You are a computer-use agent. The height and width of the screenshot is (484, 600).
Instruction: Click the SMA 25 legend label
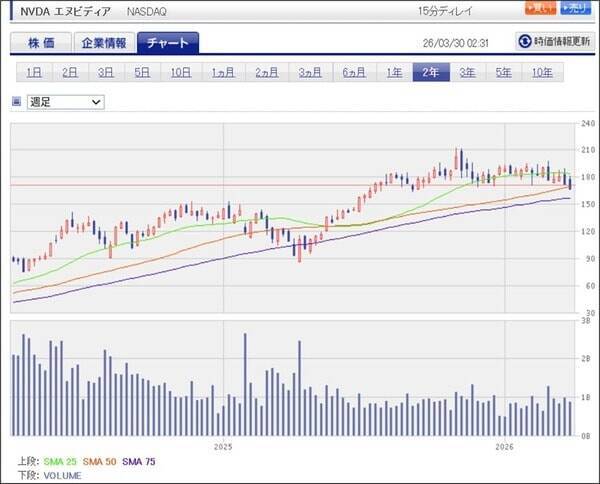[60, 461]
